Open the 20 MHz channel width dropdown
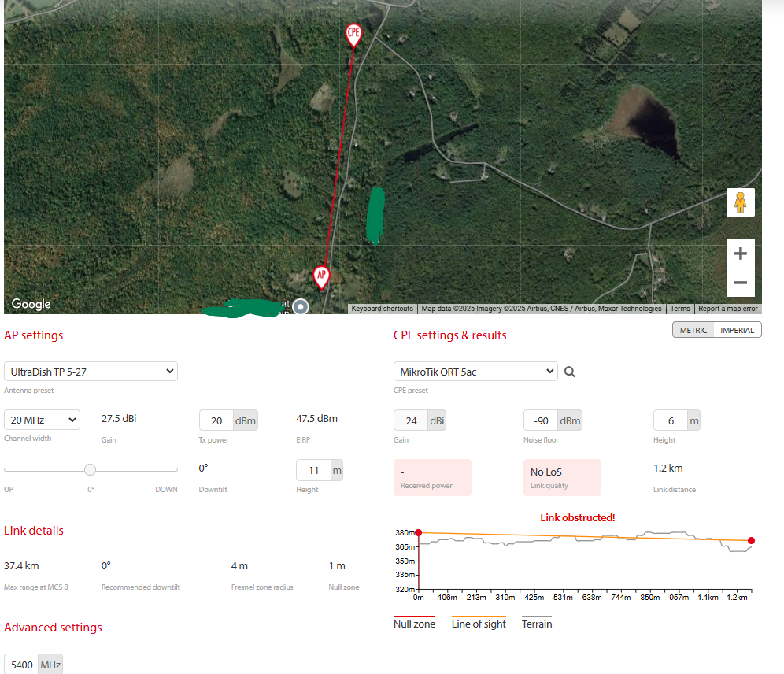Viewport: 784px width, 674px height. pos(42,420)
